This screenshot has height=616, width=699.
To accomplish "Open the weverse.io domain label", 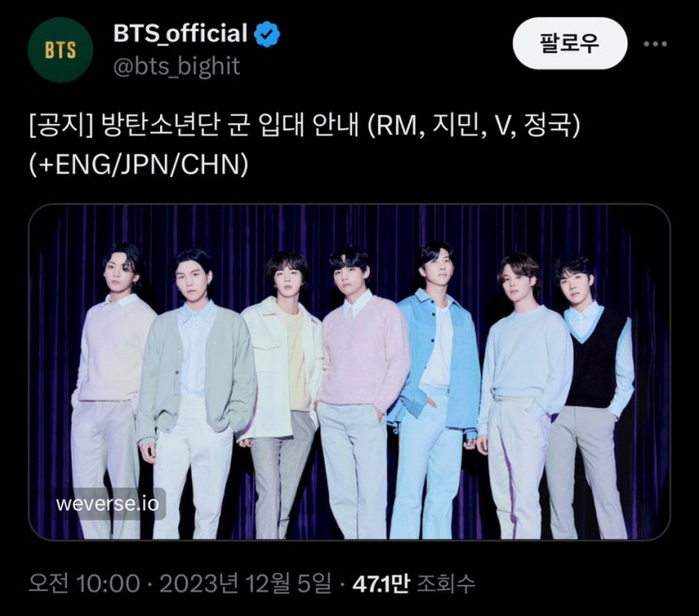I will 107,504.
